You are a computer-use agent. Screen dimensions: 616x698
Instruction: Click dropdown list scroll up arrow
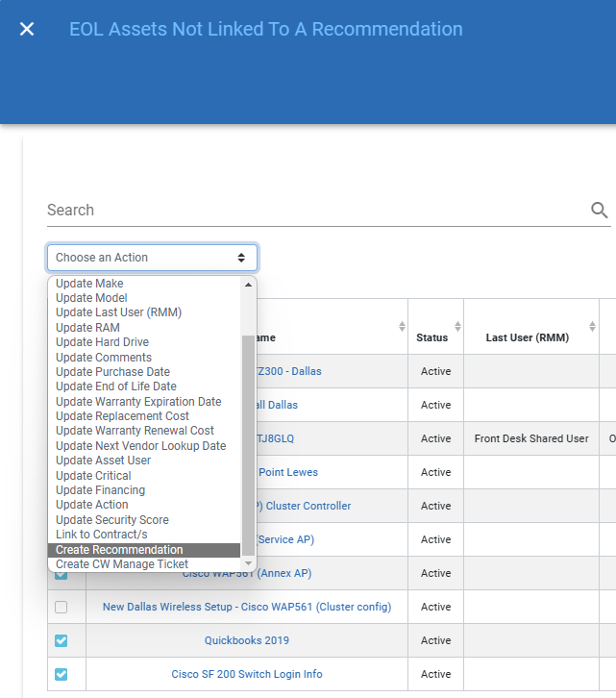pos(248,285)
